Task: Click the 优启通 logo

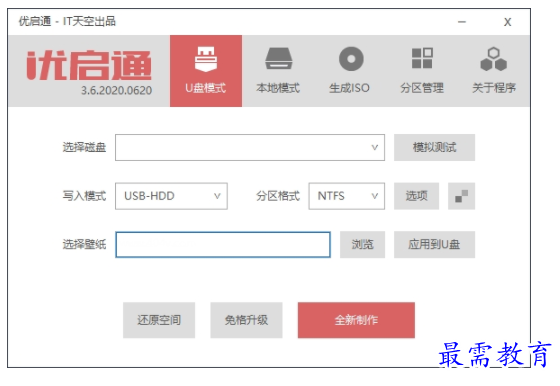Action: click(89, 65)
